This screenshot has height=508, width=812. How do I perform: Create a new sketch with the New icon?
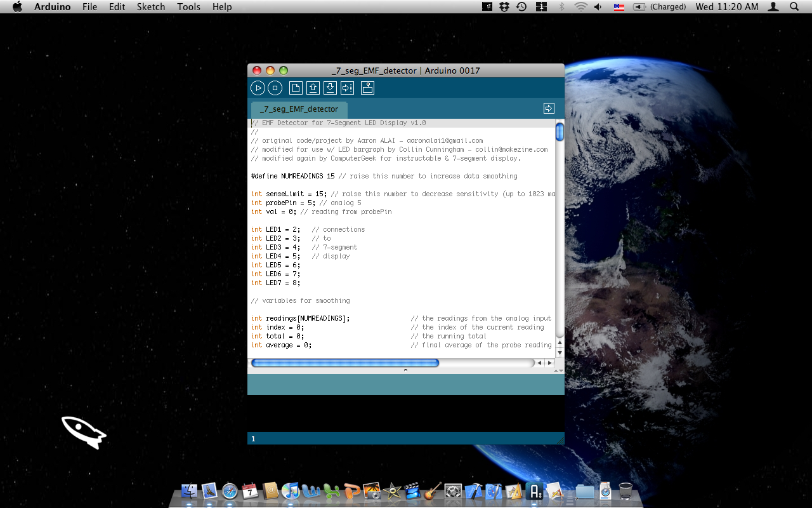(x=296, y=88)
